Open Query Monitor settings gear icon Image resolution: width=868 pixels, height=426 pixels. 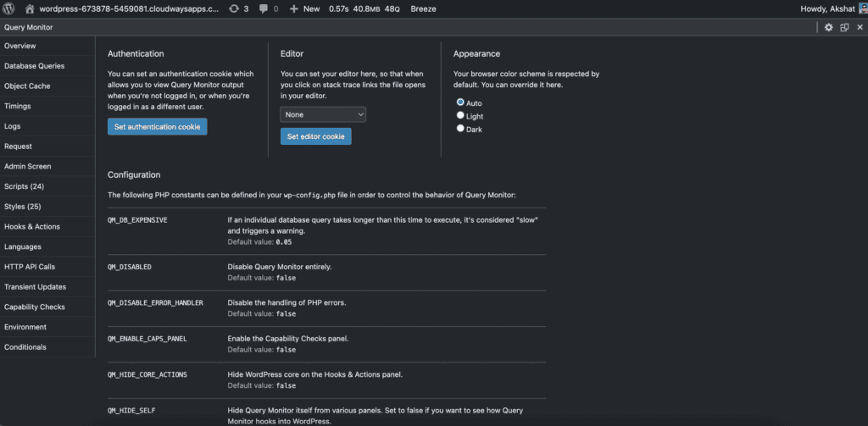pyautogui.click(x=829, y=27)
